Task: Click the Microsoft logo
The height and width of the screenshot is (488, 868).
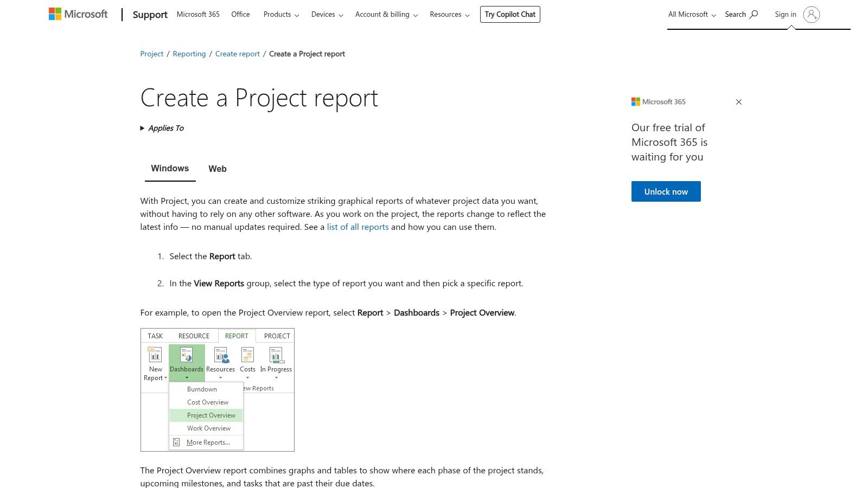Action: pyautogui.click(x=78, y=14)
